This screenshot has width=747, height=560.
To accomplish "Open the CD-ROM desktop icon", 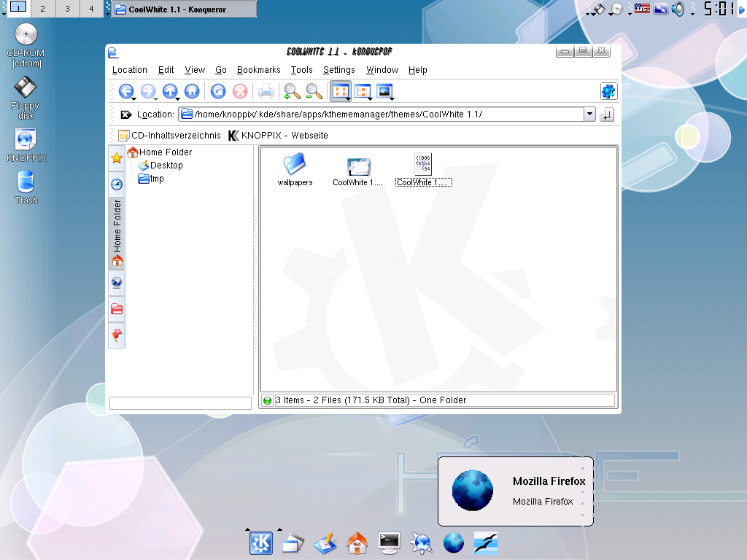I will click(27, 45).
